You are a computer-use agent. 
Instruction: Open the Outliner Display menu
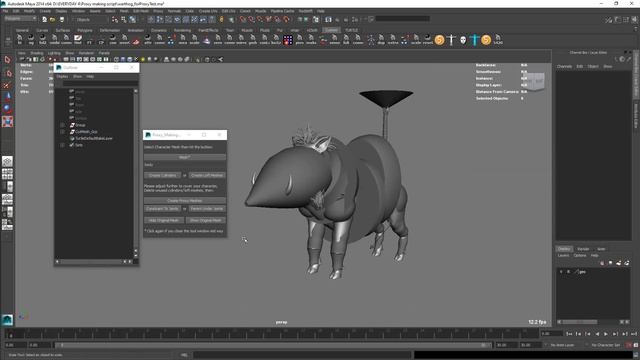pos(62,76)
